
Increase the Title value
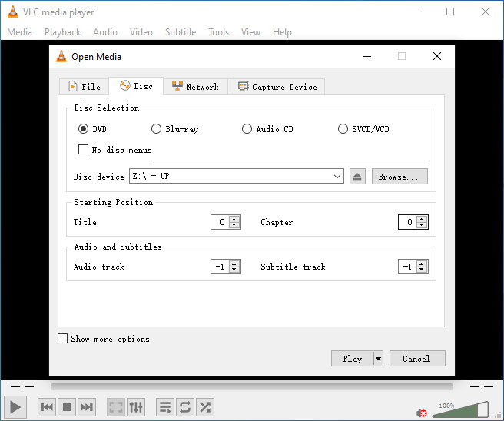pos(234,219)
